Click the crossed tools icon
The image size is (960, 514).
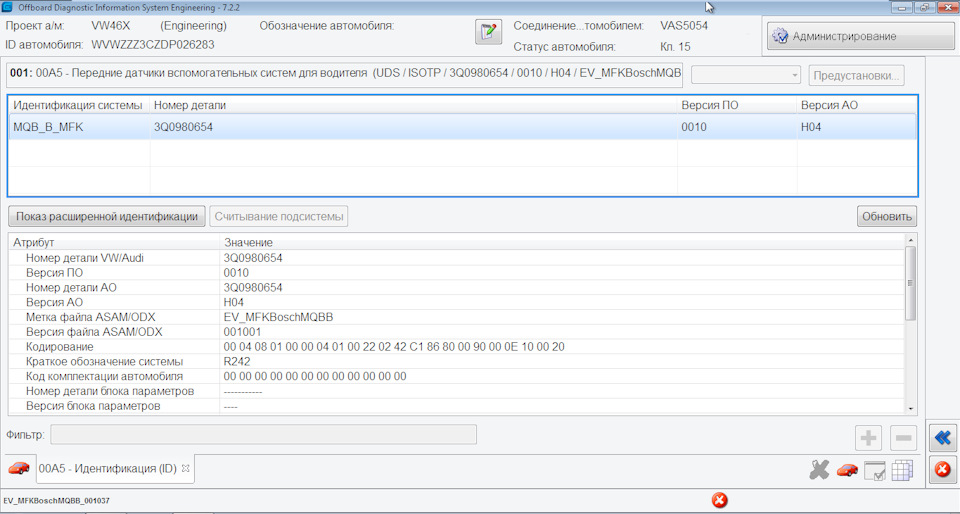pyautogui.click(x=819, y=470)
